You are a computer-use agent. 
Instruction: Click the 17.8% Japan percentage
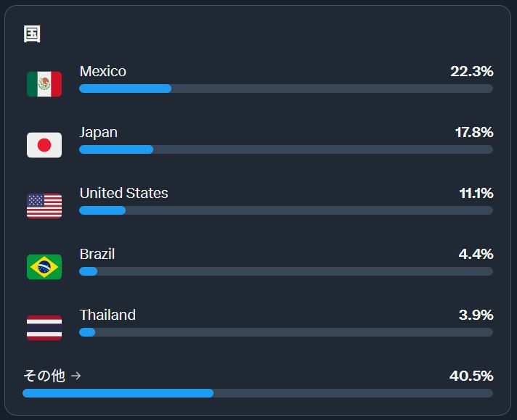(x=473, y=132)
